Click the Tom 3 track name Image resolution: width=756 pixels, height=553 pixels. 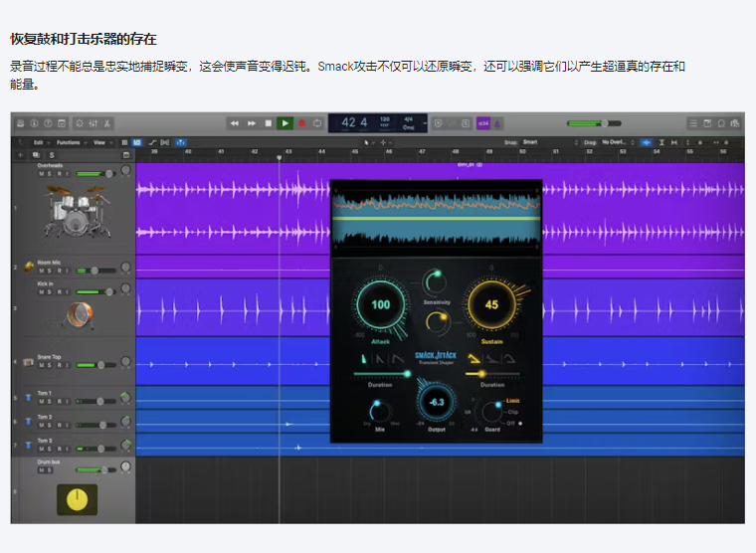45,441
